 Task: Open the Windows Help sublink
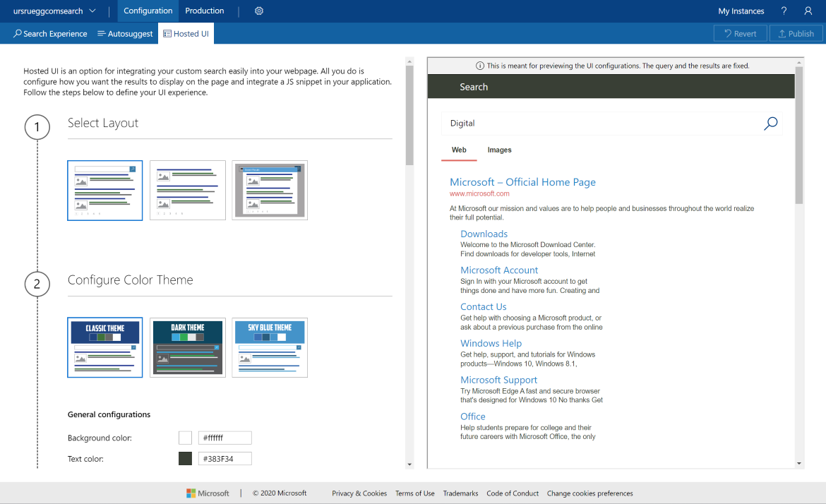[491, 343]
